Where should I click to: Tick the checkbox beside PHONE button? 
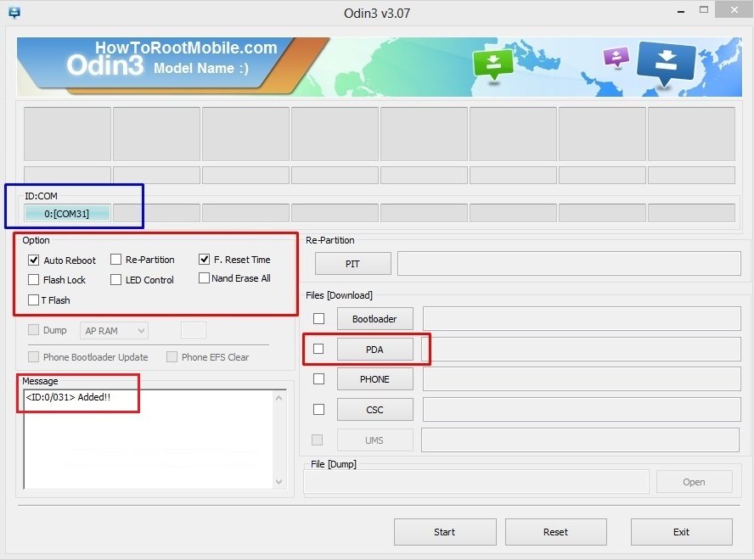(x=318, y=378)
